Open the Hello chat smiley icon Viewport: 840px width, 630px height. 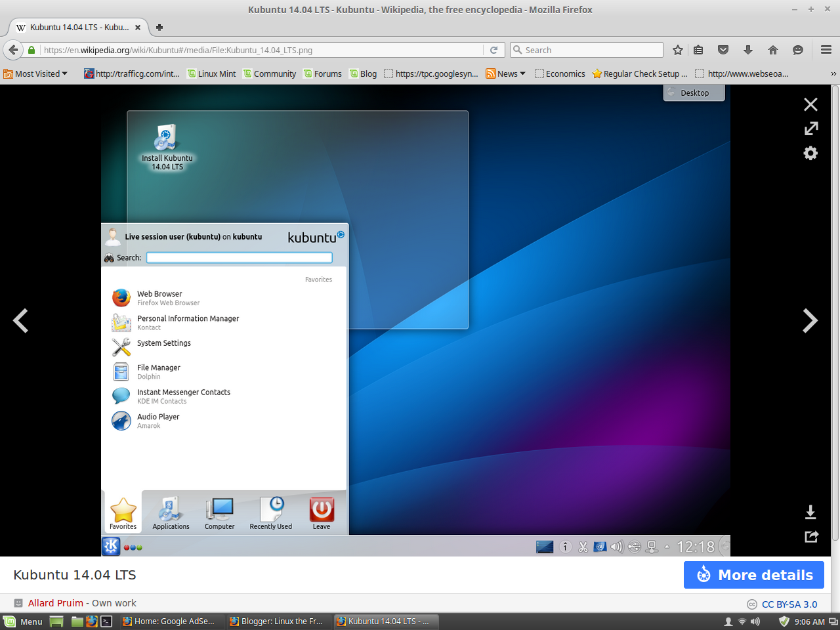click(798, 50)
